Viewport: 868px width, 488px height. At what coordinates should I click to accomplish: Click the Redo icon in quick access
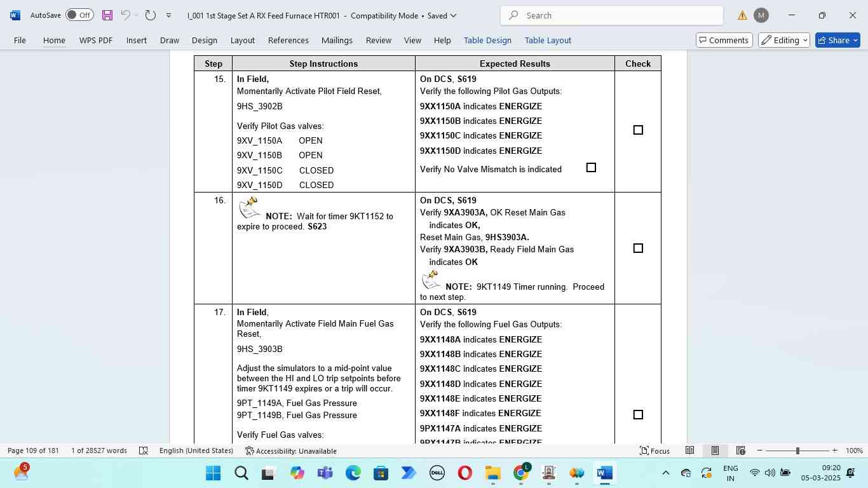(x=151, y=15)
